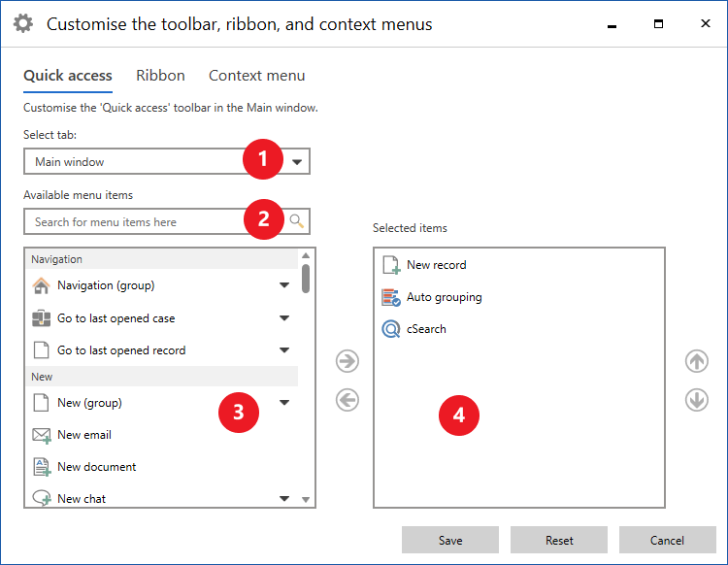
Task: Click the Go to last opened record icon
Action: pos(42,350)
